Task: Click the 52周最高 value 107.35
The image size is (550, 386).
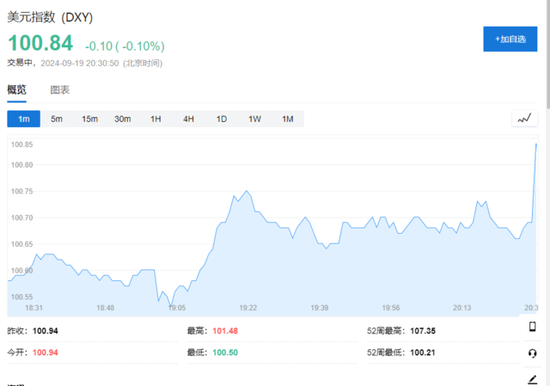Action: 423,331
